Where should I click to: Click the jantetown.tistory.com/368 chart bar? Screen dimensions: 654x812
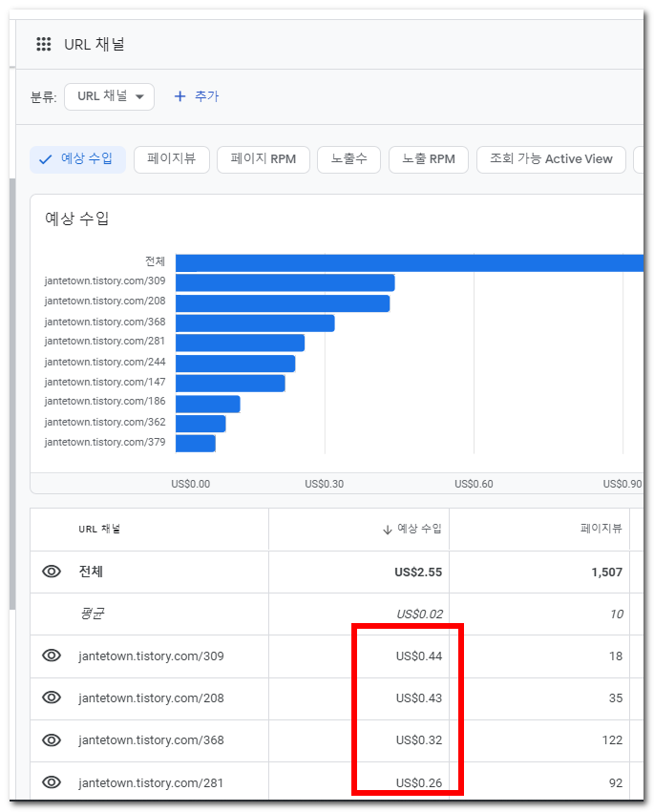(255, 323)
